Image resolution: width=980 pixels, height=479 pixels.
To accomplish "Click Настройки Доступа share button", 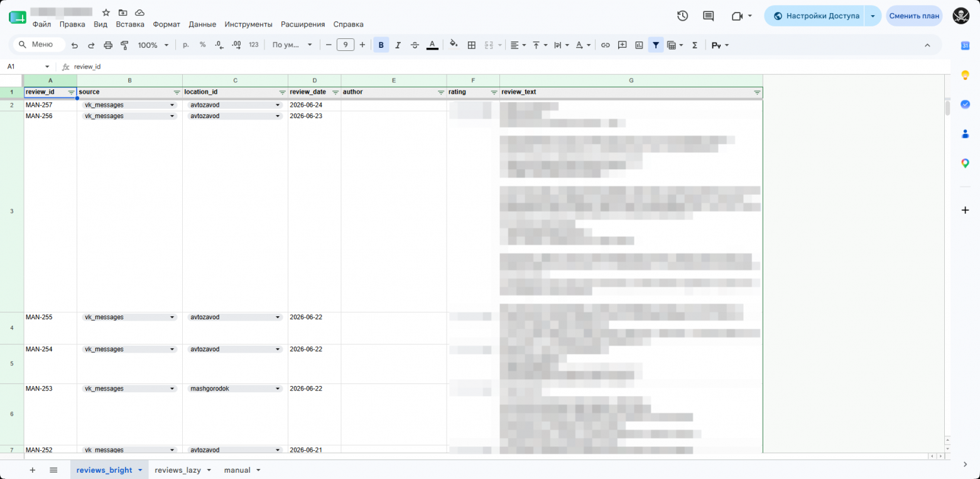I will click(x=815, y=16).
